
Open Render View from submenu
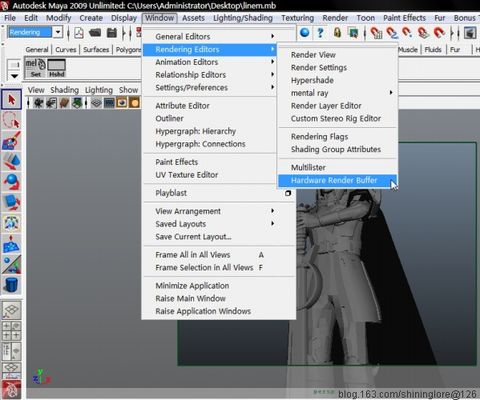click(x=338, y=55)
